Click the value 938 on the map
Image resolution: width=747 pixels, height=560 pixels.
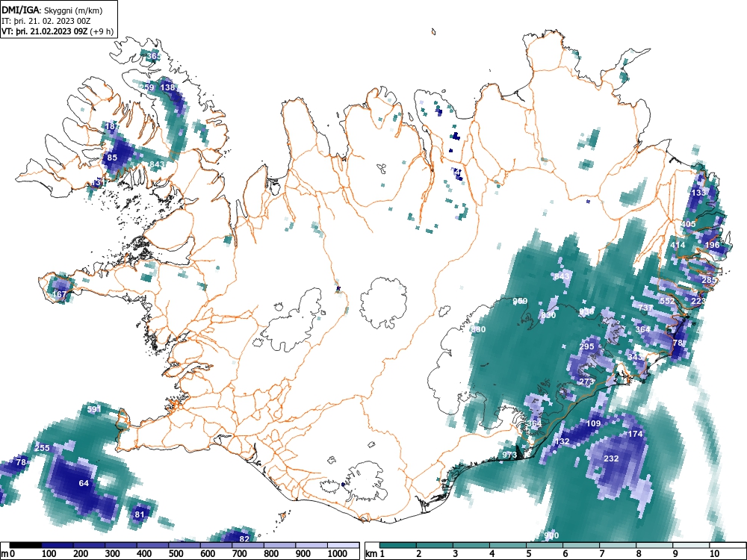(586, 311)
